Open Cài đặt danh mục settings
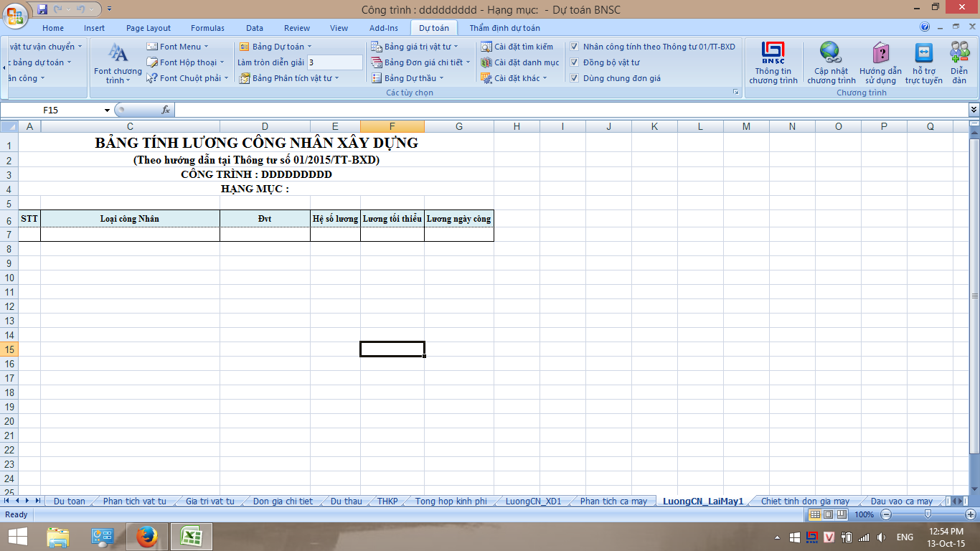980x551 pixels. coord(519,62)
